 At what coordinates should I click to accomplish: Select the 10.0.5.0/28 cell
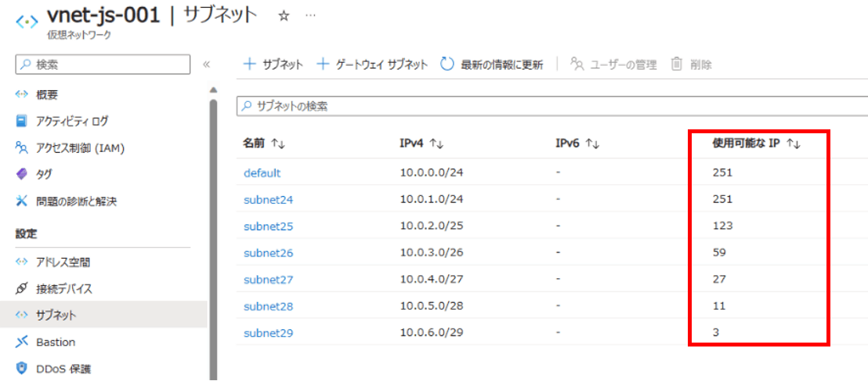pyautogui.click(x=431, y=307)
